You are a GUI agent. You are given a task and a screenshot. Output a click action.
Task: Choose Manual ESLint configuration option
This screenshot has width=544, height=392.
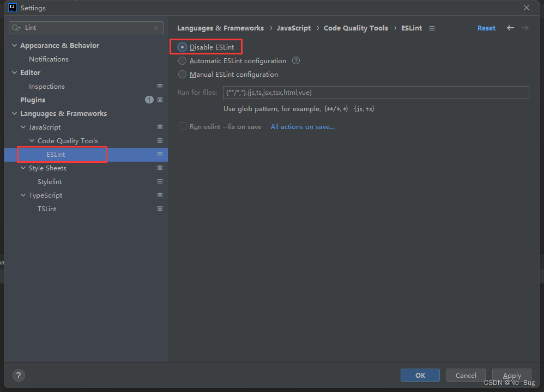(183, 75)
